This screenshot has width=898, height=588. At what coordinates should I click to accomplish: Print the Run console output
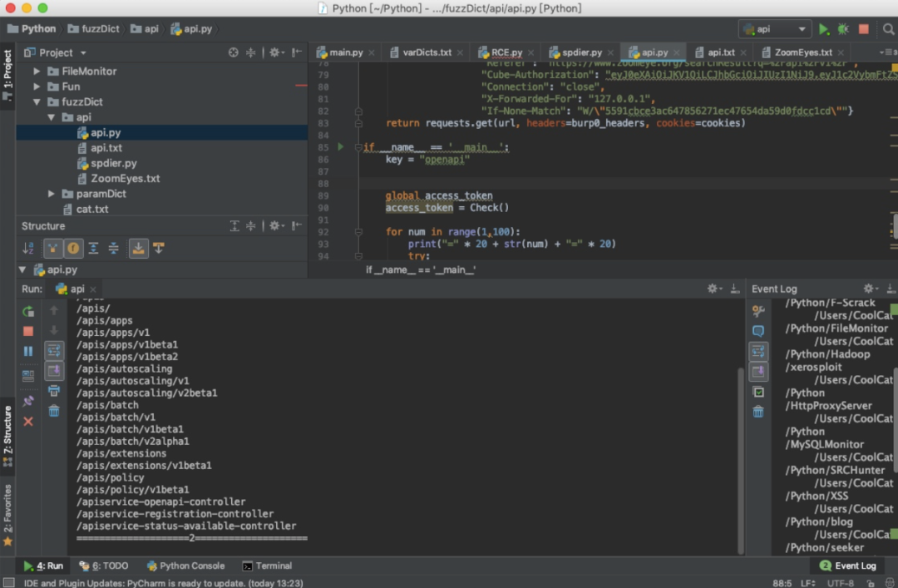[x=54, y=391]
